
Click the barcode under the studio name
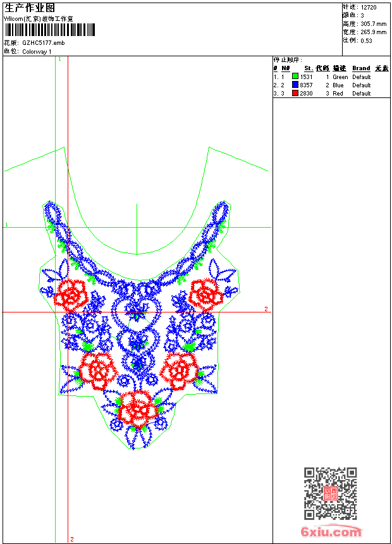tap(51, 30)
